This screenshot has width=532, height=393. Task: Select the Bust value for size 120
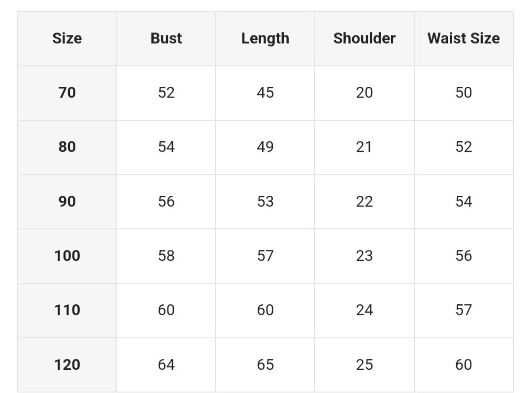(x=166, y=365)
